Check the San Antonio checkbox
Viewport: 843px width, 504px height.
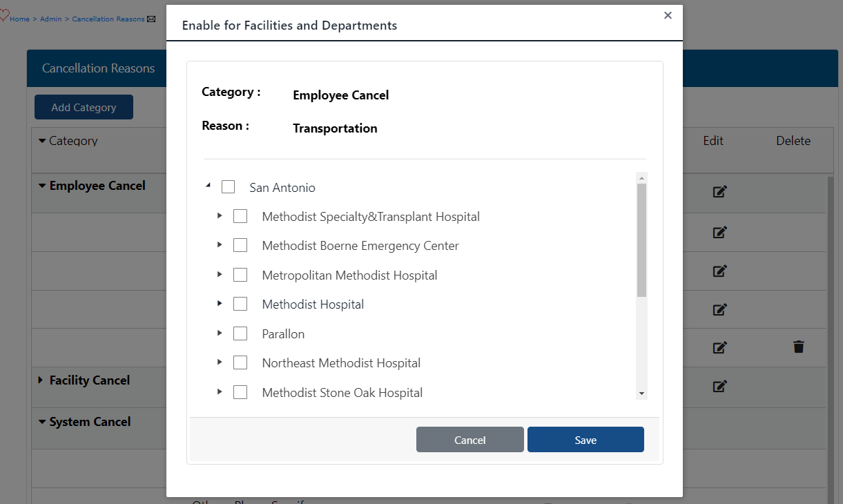click(x=229, y=187)
